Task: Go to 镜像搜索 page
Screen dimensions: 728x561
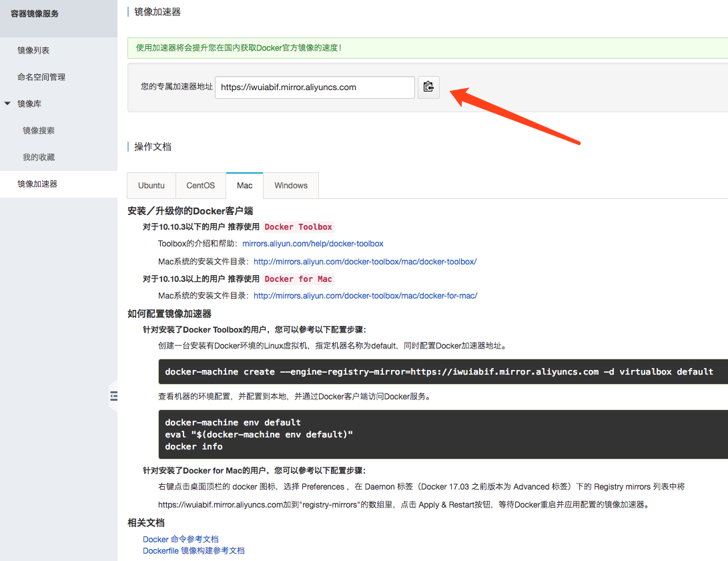Action: (39, 131)
